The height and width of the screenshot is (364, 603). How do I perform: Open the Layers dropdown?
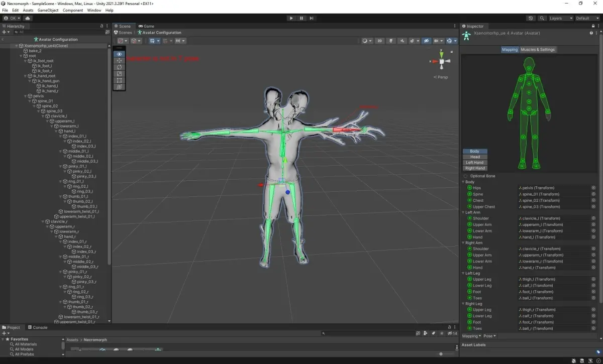click(x=560, y=18)
